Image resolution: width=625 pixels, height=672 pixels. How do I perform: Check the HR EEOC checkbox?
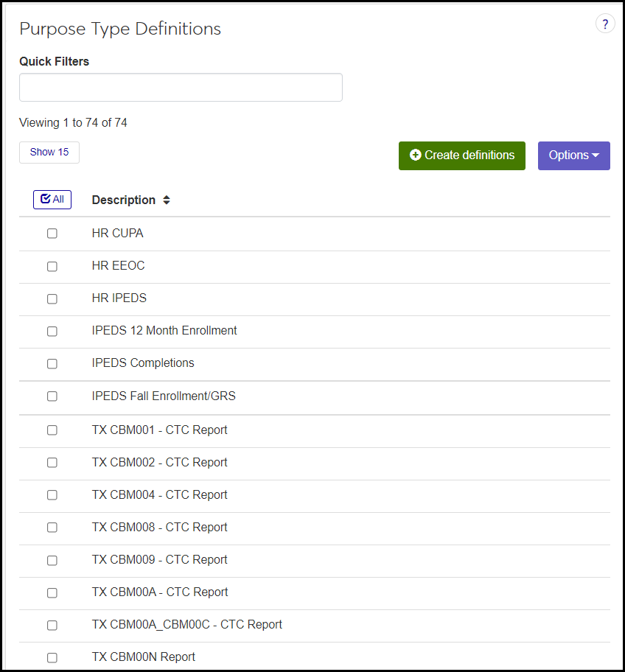pyautogui.click(x=52, y=266)
